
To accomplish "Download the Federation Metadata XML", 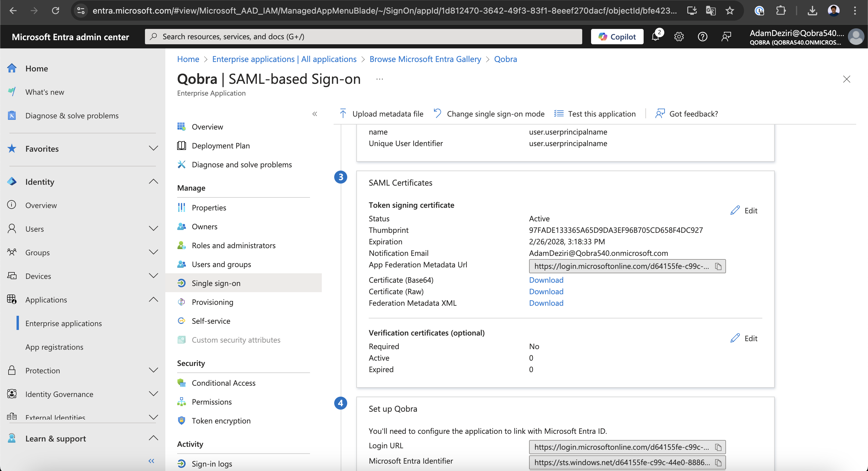I will [546, 303].
